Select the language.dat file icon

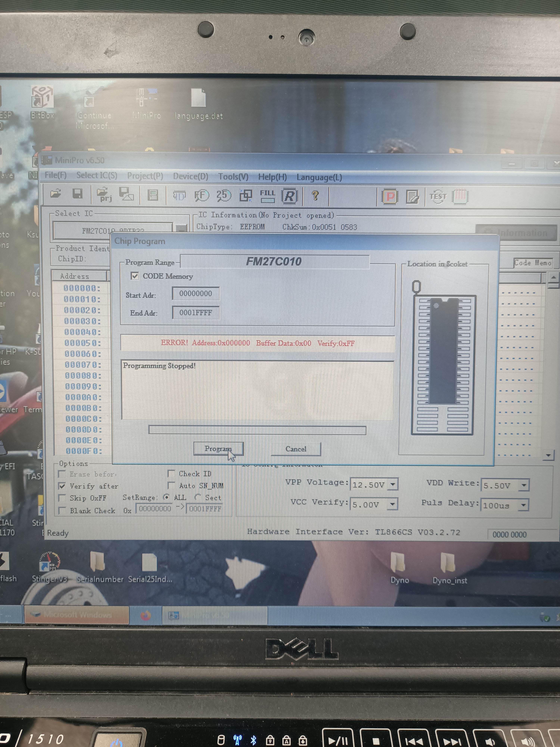point(199,104)
